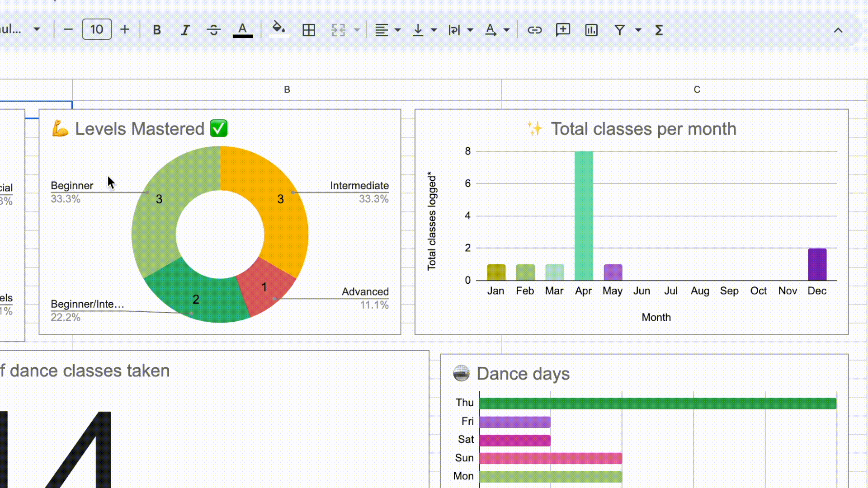This screenshot has width=868, height=488.
Task: Click the vertical align icon
Action: coord(418,30)
